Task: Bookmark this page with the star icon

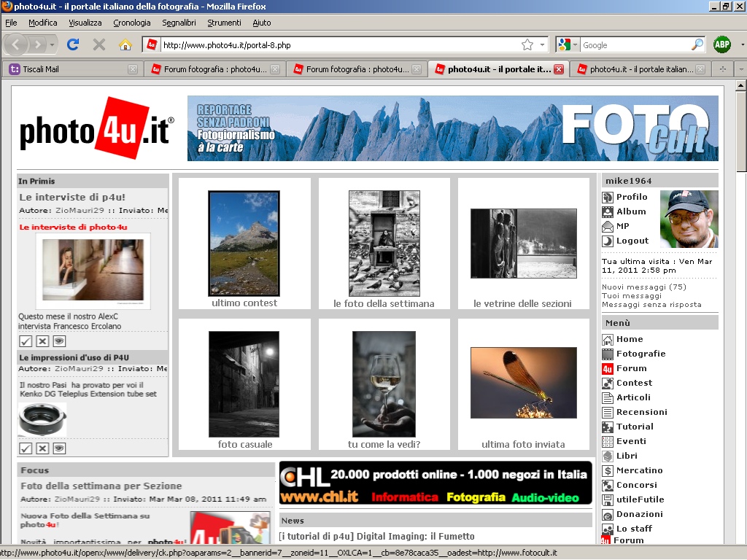Action: pyautogui.click(x=527, y=44)
